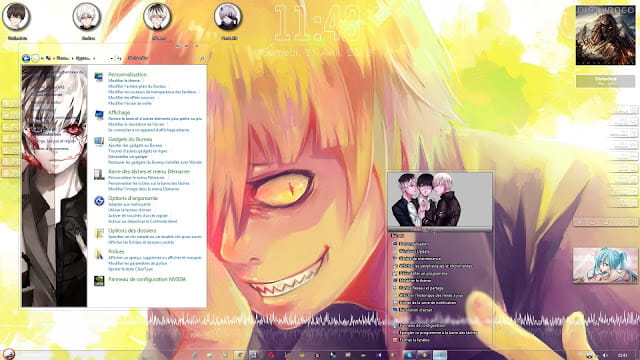
Task: Open the Personnalisation category icon
Action: (x=99, y=77)
